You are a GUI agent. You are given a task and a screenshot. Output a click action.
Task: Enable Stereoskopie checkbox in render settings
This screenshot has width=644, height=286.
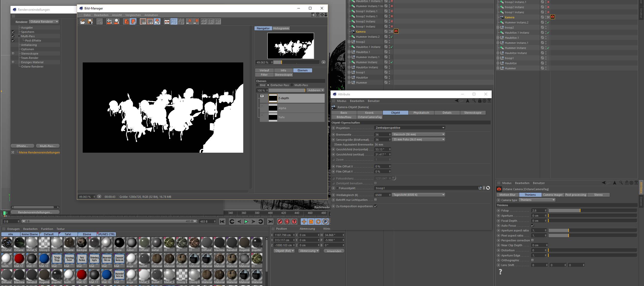point(13,54)
